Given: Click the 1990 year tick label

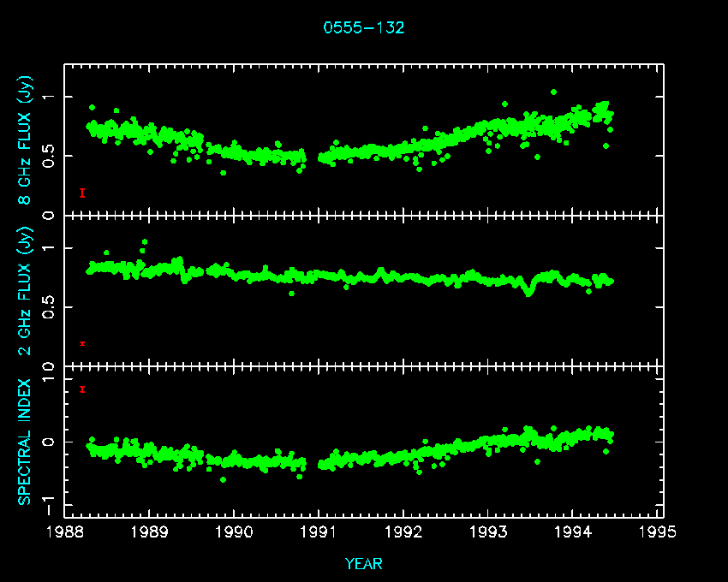Looking at the screenshot, I should coord(234,532).
